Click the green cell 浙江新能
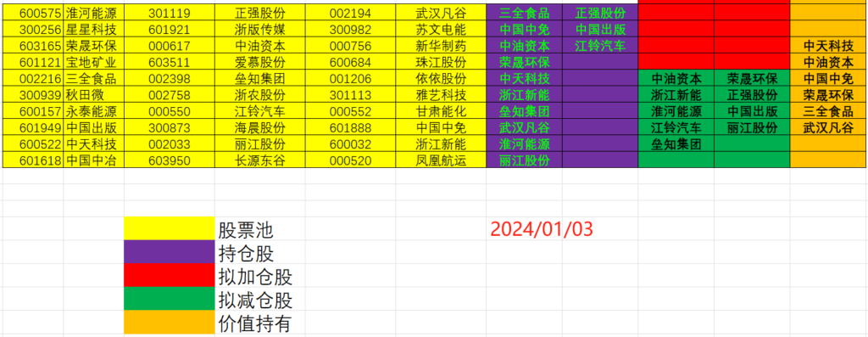 click(676, 95)
